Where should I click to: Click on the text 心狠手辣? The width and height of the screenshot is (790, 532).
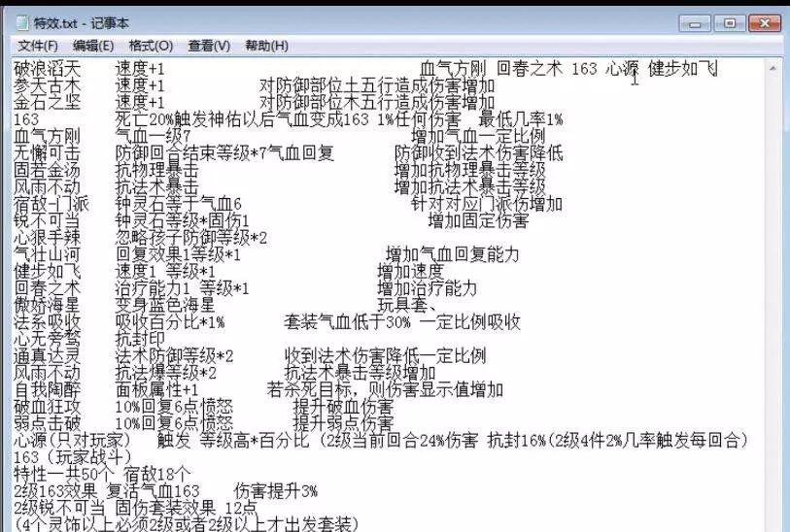tap(47, 238)
